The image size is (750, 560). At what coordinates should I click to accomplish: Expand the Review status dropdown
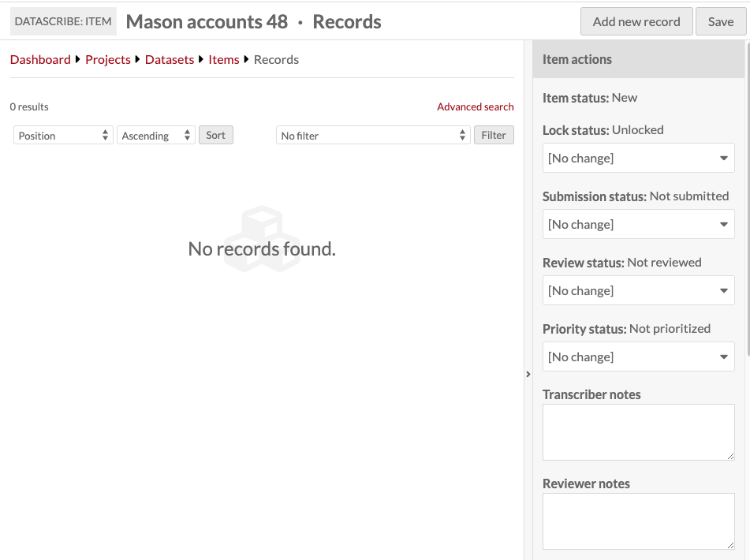638,290
